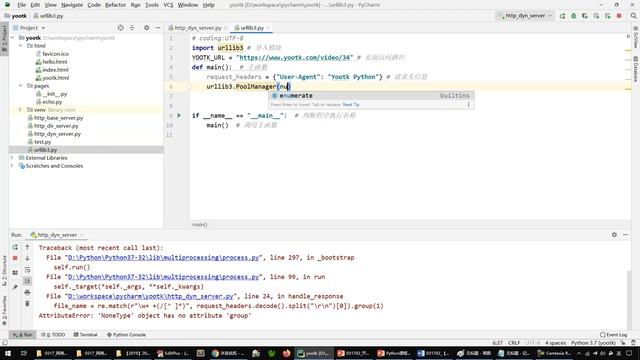Open the VCS menu
The image size is (640, 360).
tap(168, 5)
